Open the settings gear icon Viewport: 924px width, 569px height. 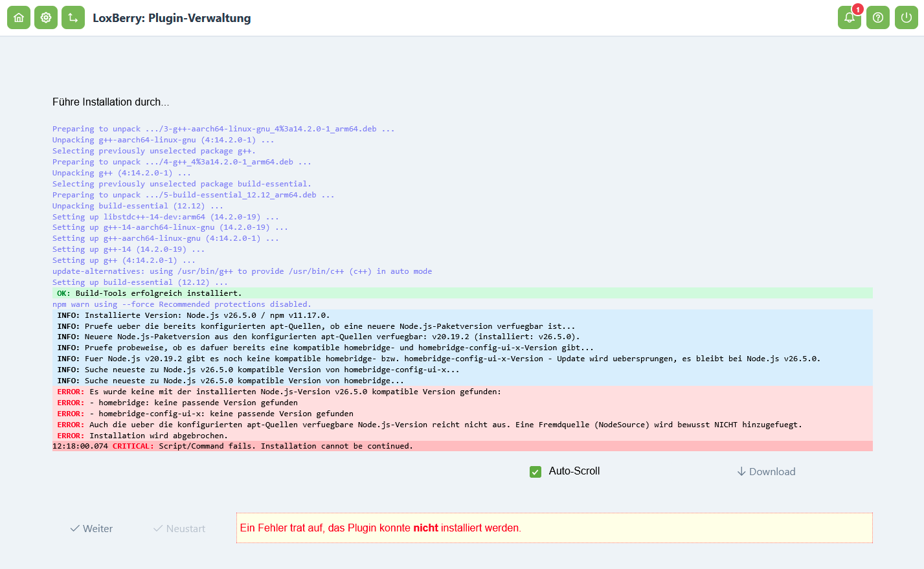46,17
